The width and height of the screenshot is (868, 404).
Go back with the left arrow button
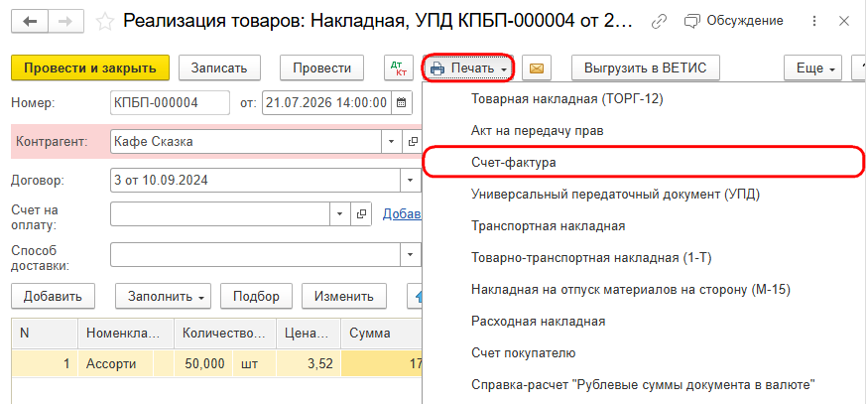point(30,21)
